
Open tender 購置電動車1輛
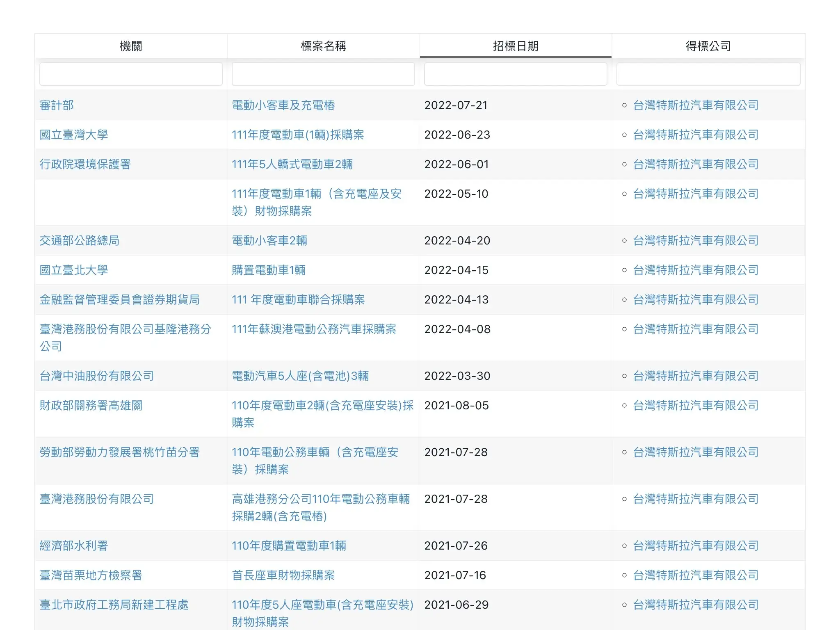[269, 270]
